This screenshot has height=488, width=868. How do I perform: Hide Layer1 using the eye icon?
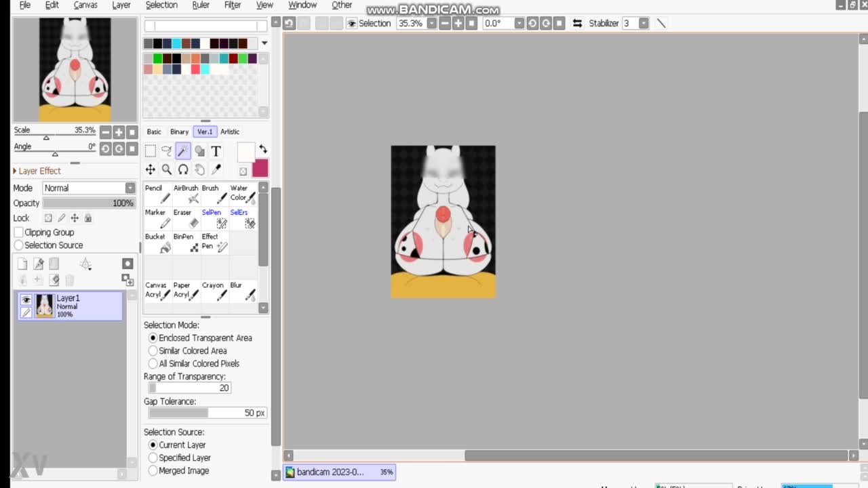click(26, 300)
